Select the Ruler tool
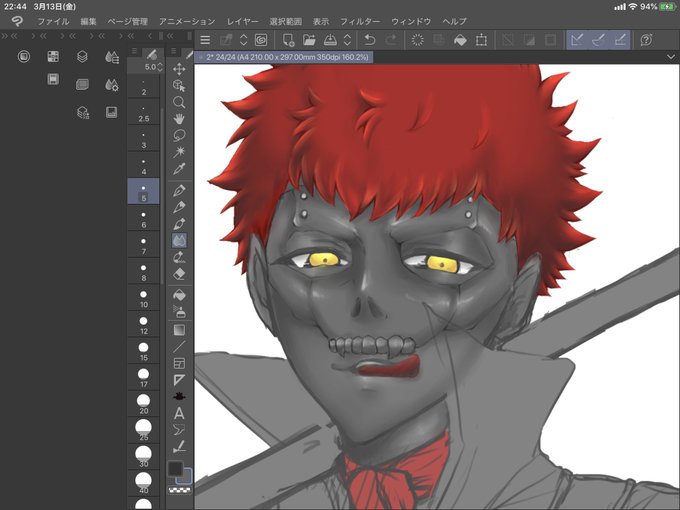Screen dimensions: 680x510 pos(179,380)
